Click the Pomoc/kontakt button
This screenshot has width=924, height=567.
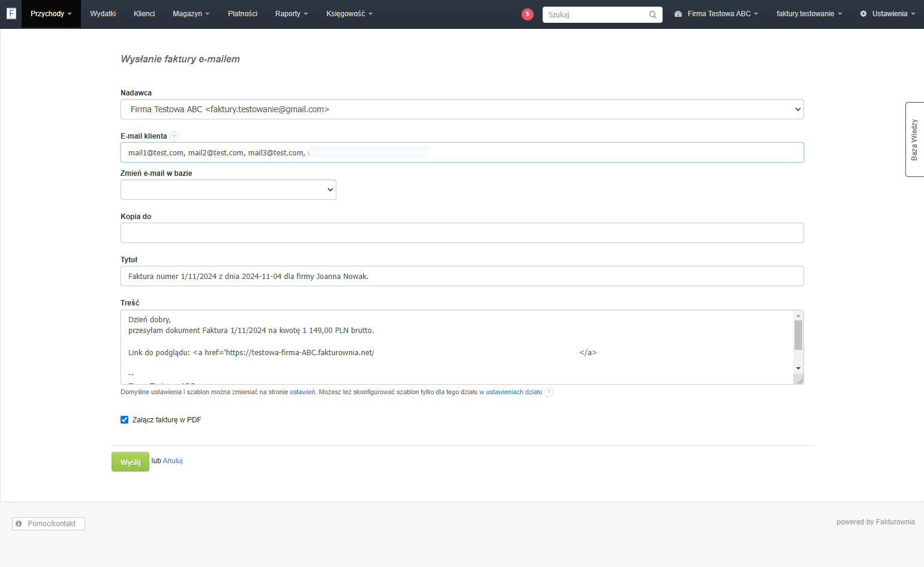(x=49, y=524)
